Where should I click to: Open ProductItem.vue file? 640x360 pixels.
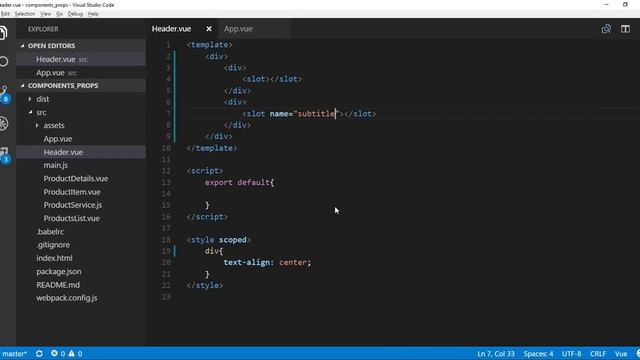(x=81, y=192)
